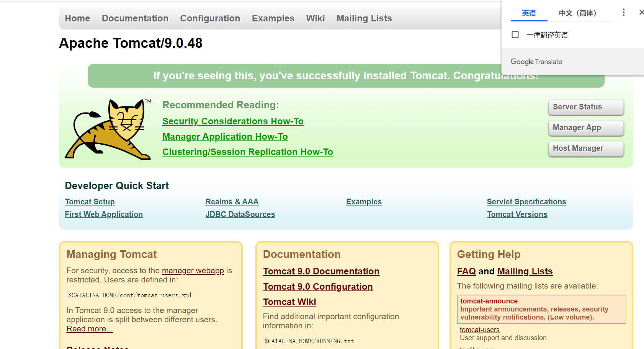
Task: Click the Managing Tomcat heading
Action: 112,254
